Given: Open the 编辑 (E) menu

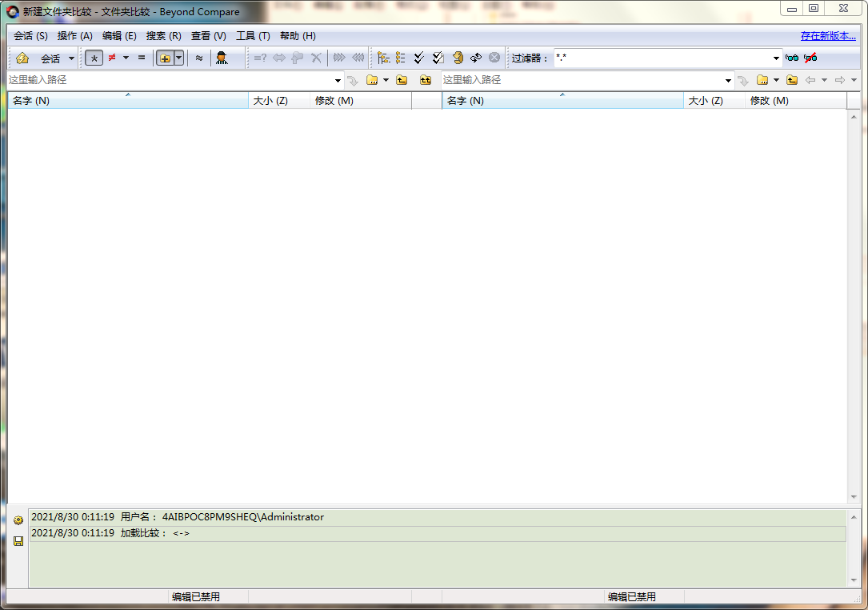Looking at the screenshot, I should (x=119, y=36).
